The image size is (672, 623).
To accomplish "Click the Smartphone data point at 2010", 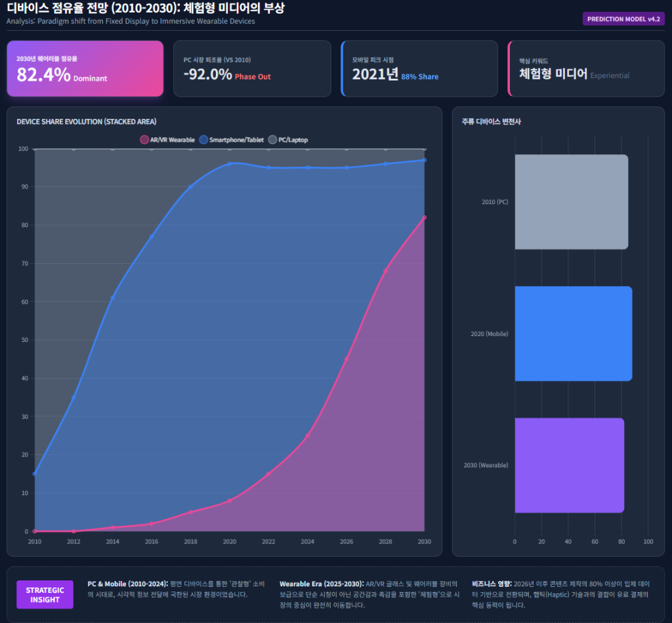I will [35, 474].
